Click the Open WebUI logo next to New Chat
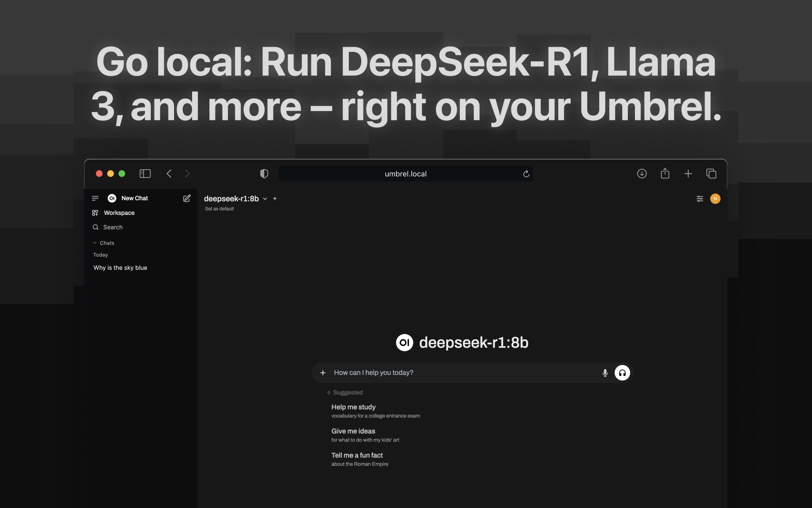 tap(111, 198)
